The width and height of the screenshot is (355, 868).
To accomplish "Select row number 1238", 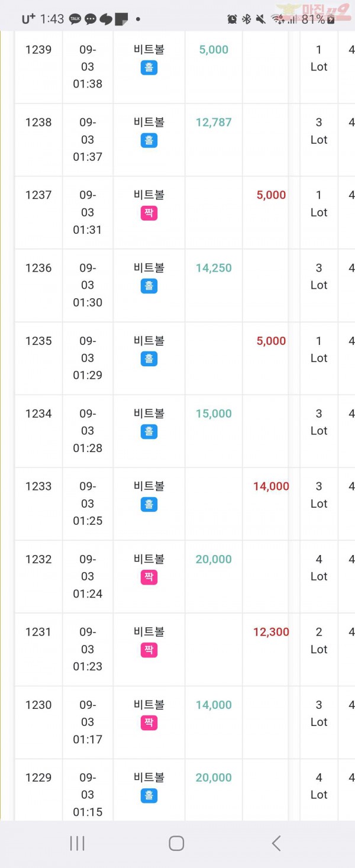I will pyautogui.click(x=38, y=122).
